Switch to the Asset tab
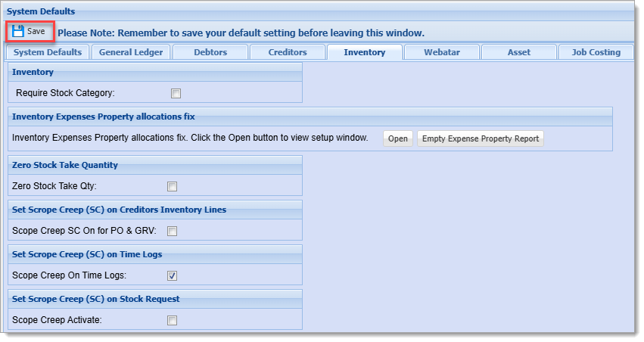This screenshot has width=644, height=342. click(519, 52)
